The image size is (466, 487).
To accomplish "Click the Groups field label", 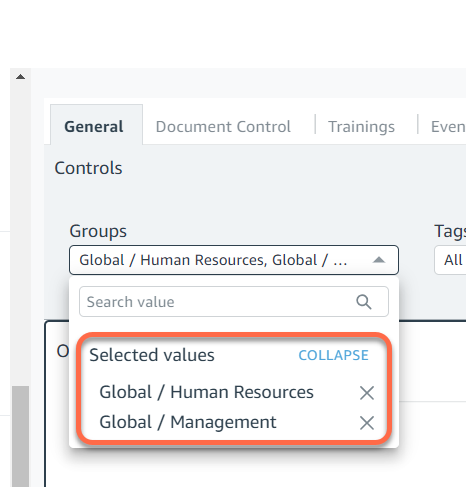I will pyautogui.click(x=98, y=231).
